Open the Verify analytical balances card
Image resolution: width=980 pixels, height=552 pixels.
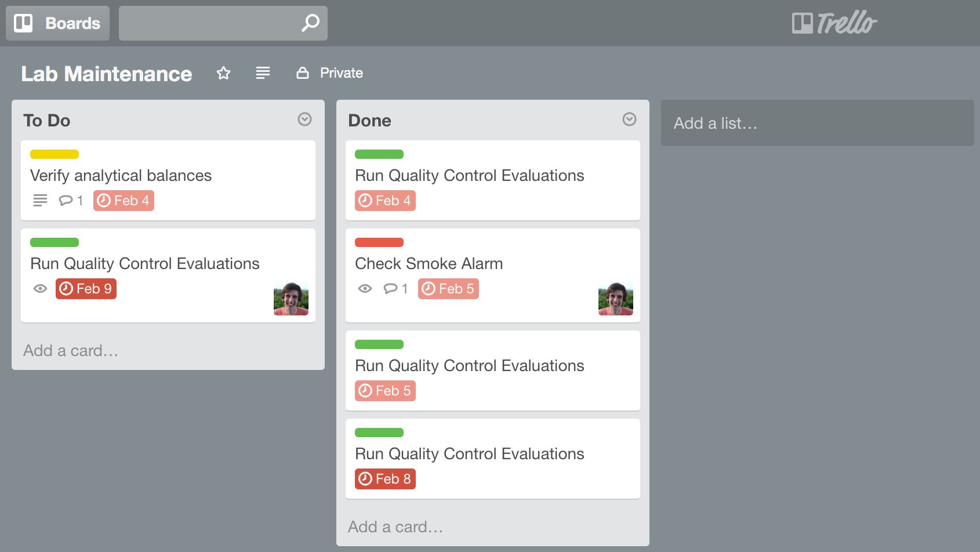coord(121,176)
